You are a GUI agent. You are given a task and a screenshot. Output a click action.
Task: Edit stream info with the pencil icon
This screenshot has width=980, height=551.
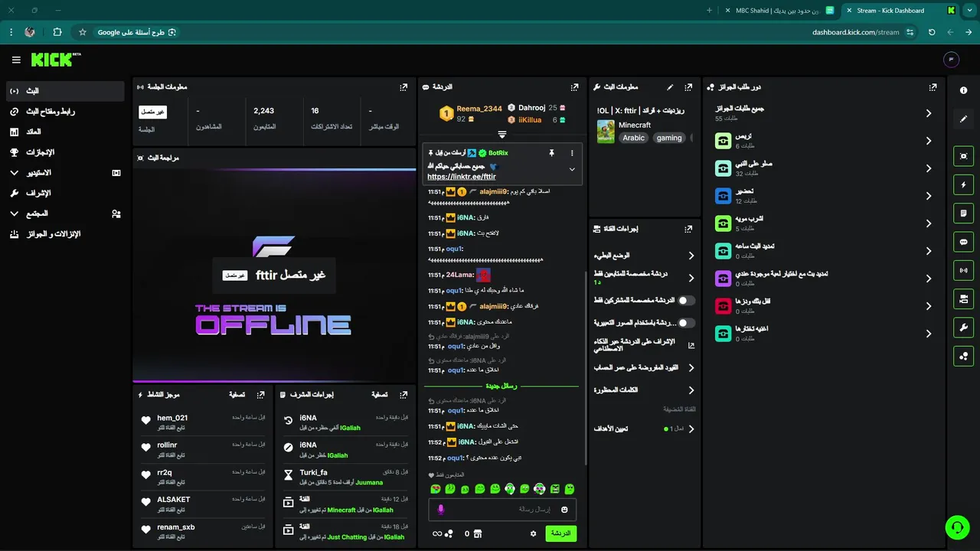coord(670,87)
